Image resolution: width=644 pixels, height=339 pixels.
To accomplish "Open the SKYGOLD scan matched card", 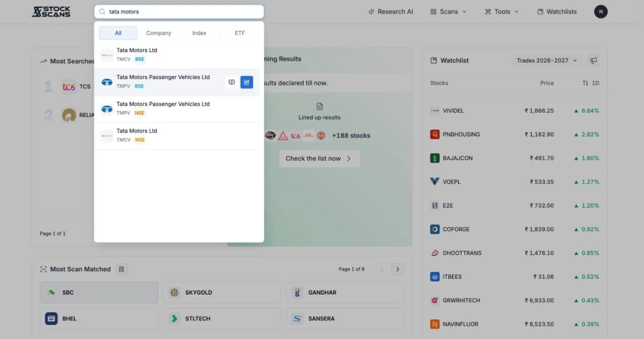I will [x=222, y=292].
